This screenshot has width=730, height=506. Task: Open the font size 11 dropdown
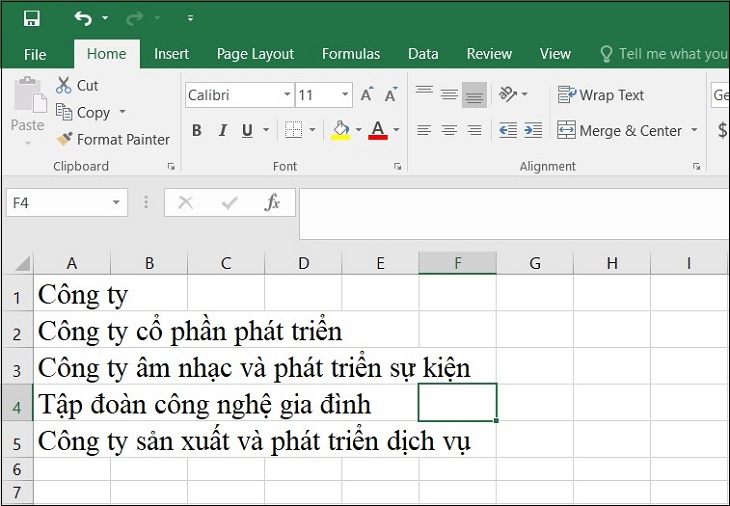pos(345,94)
